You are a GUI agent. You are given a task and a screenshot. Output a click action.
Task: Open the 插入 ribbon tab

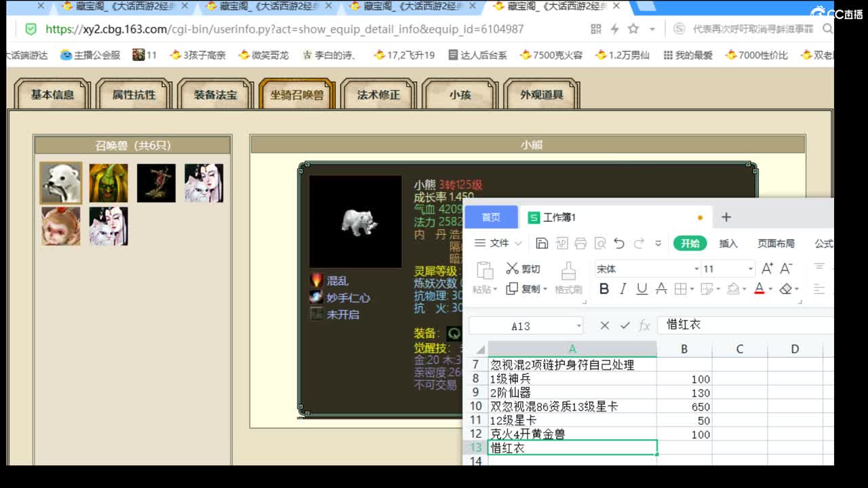(x=728, y=243)
